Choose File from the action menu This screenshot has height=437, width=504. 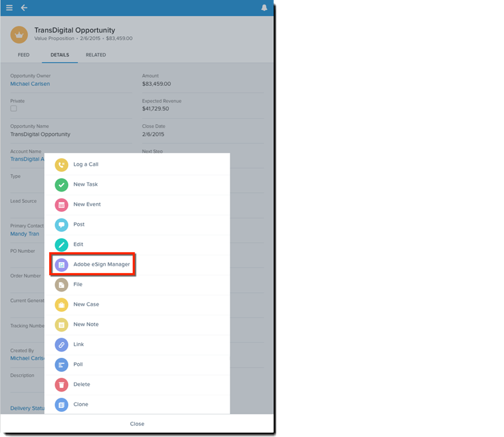78,285
